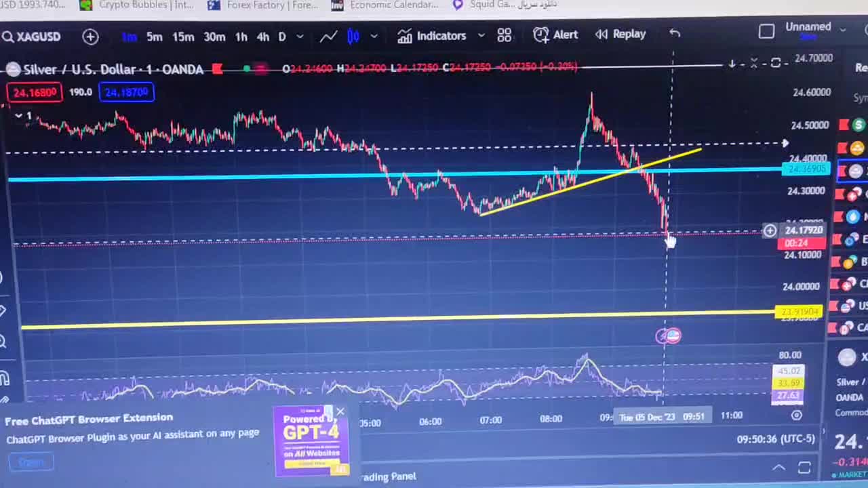Click the yellow 23.91904 price line label
The image size is (868, 488).
(x=798, y=312)
